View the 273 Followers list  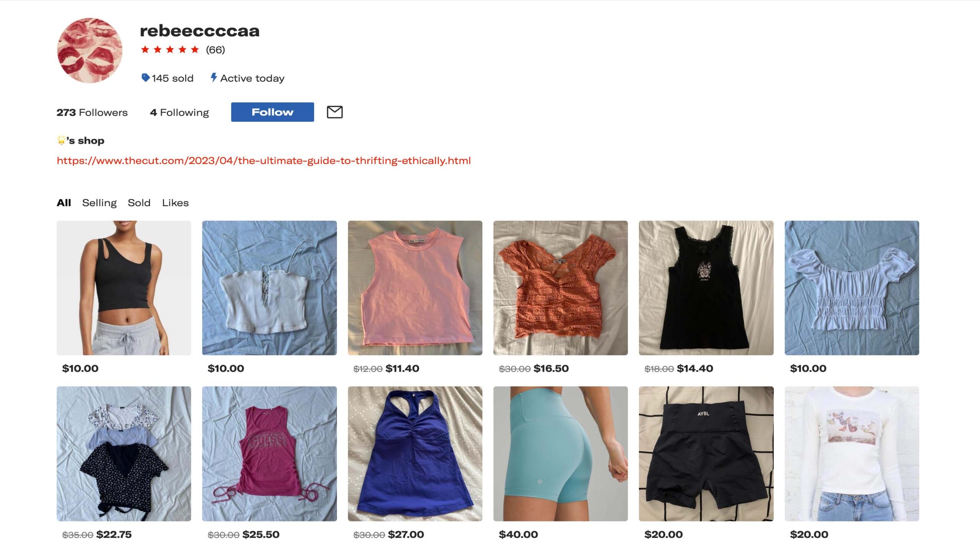[x=92, y=112]
